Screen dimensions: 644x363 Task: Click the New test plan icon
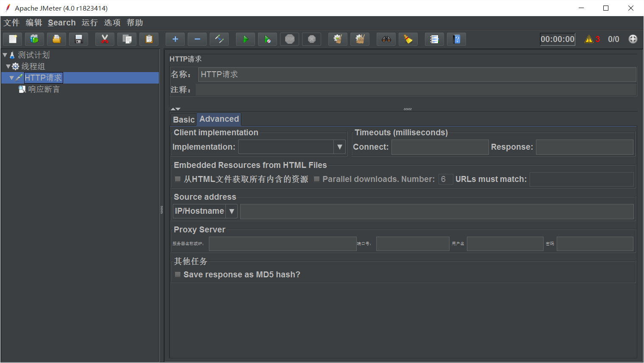(x=13, y=39)
